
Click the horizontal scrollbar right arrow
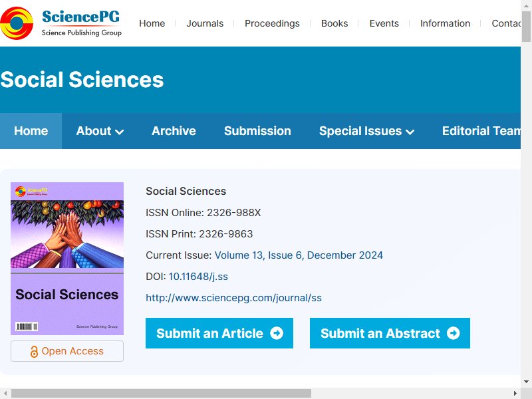515,393
